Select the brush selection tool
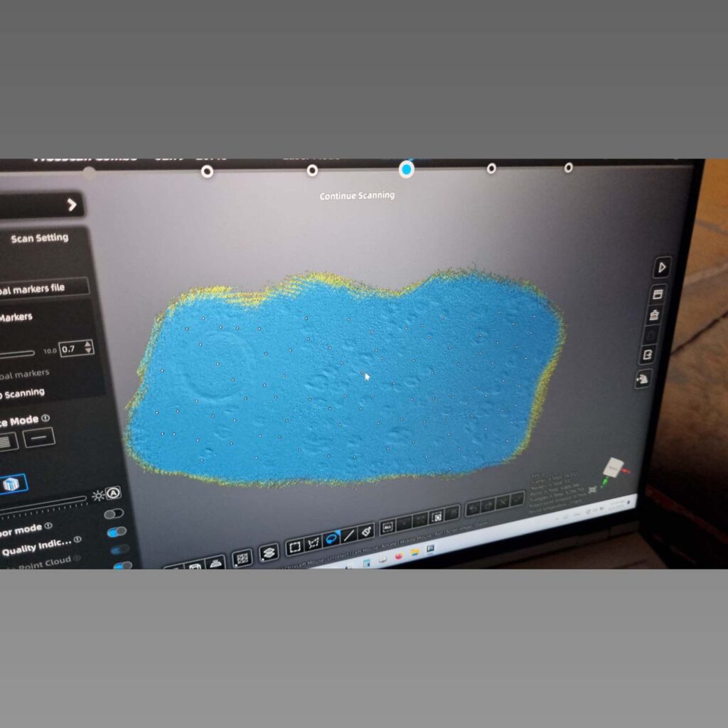The width and height of the screenshot is (728, 728). tap(366, 531)
